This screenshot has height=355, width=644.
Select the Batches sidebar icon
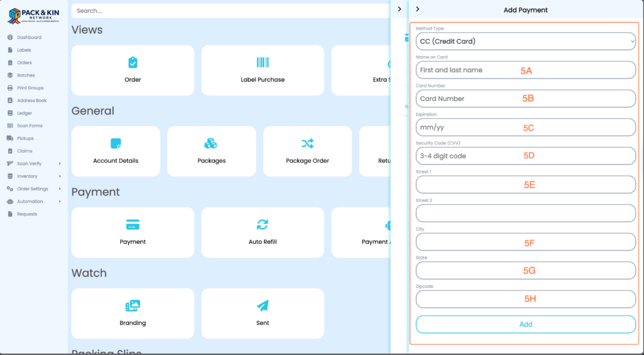pyautogui.click(x=10, y=75)
